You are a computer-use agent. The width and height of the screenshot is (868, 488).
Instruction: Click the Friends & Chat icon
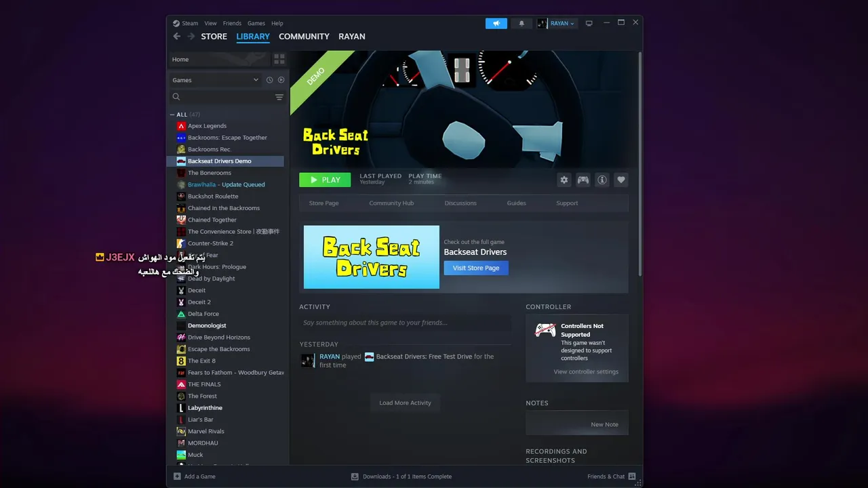[x=632, y=476]
